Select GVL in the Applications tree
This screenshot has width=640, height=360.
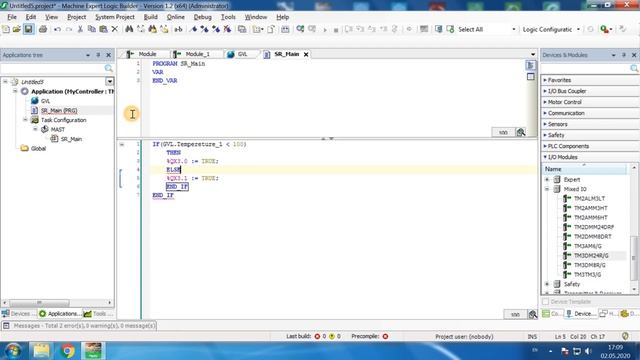pos(45,101)
